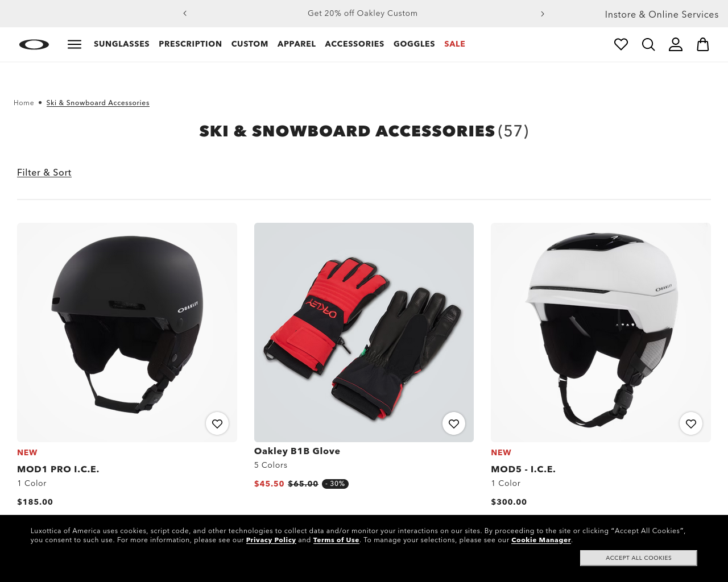Favorite the Oakley B1B Glove
This screenshot has height=582, width=728.
[454, 423]
